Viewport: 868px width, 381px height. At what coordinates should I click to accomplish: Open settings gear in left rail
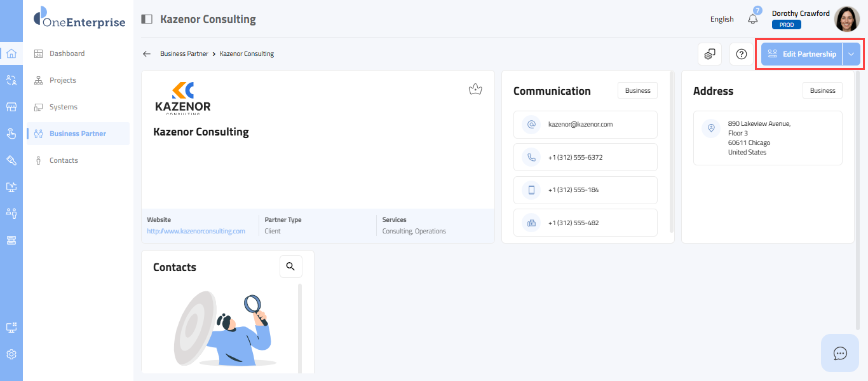[x=11, y=354]
